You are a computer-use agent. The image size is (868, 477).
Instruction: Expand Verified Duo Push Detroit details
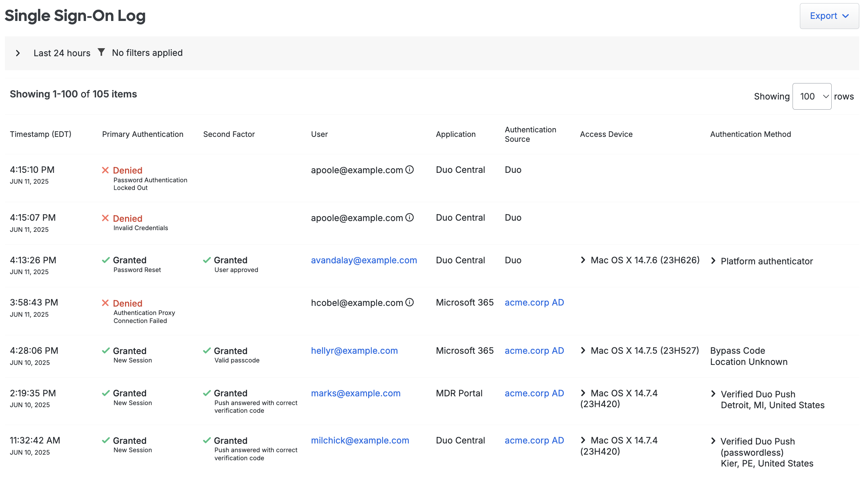(713, 394)
